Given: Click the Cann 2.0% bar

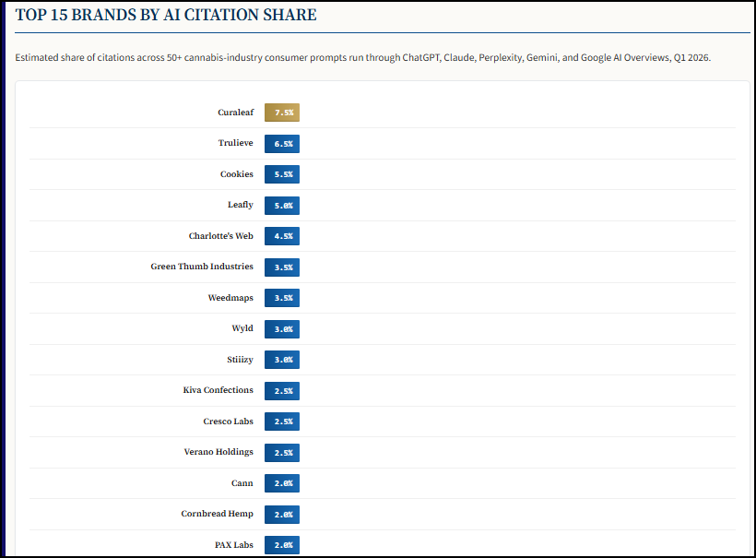Looking at the screenshot, I should (282, 482).
